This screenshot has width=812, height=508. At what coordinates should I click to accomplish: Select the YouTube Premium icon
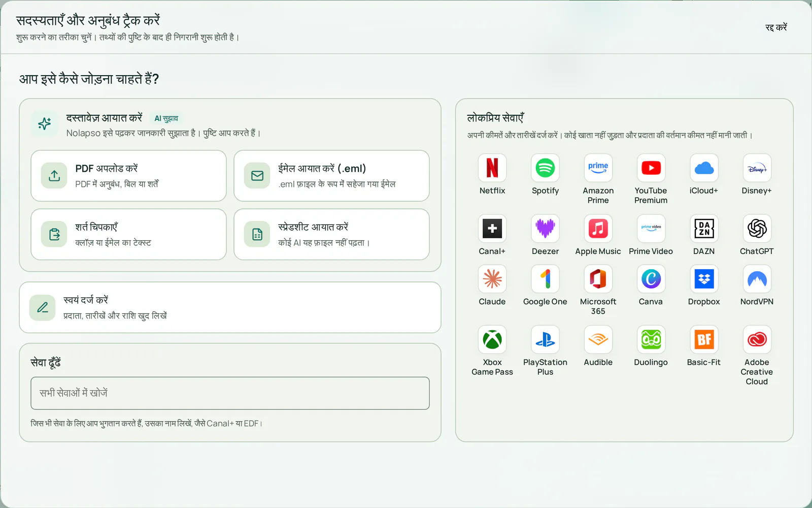[651, 168]
